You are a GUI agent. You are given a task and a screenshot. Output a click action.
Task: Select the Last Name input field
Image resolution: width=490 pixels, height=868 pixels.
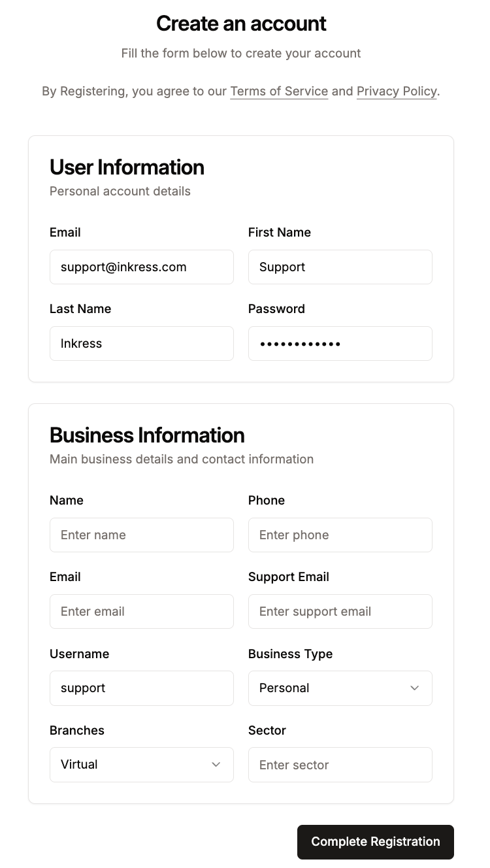pos(141,343)
